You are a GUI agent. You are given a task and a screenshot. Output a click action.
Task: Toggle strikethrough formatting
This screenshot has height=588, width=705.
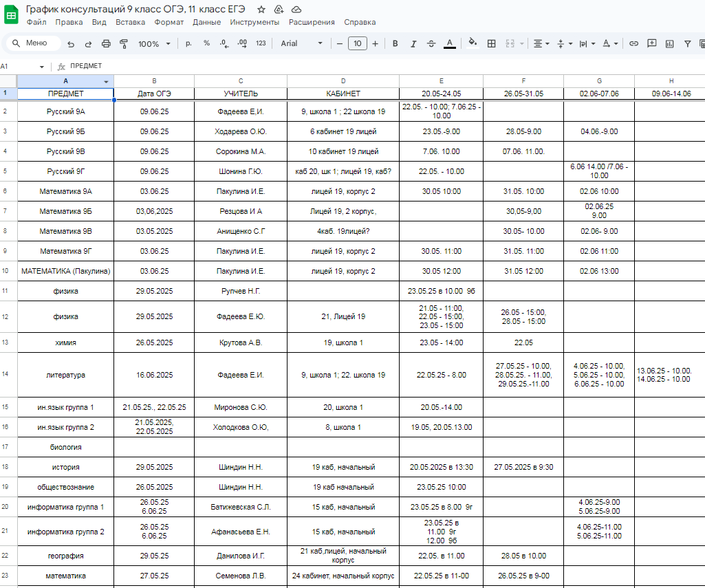[431, 43]
